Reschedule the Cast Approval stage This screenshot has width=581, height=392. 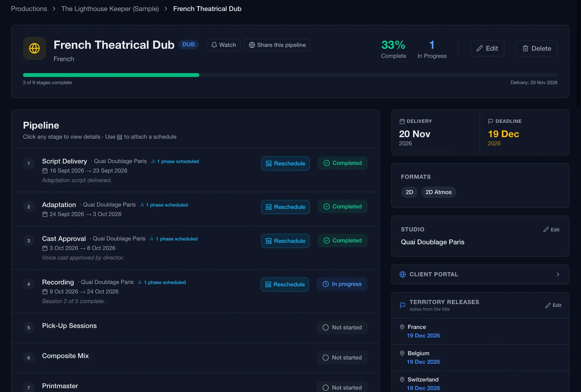point(285,241)
